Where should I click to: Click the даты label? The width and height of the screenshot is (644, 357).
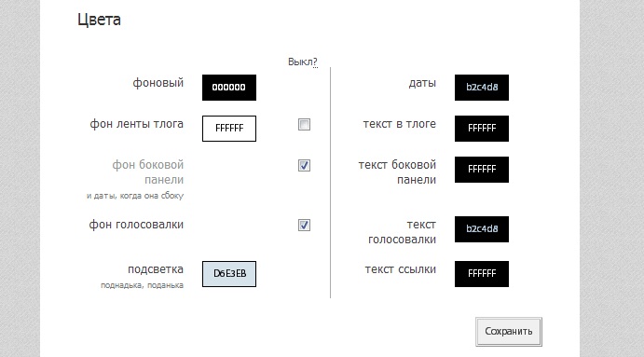tap(422, 83)
